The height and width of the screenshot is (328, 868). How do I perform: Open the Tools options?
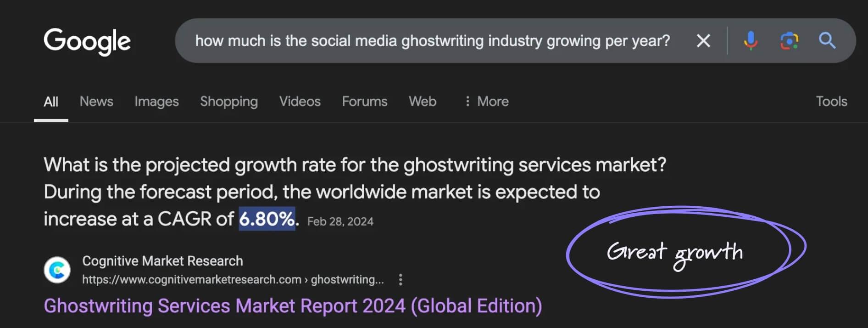[x=831, y=102]
